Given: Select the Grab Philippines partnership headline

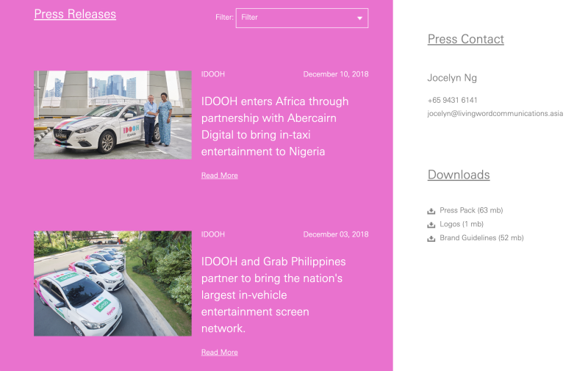Looking at the screenshot, I should [273, 295].
